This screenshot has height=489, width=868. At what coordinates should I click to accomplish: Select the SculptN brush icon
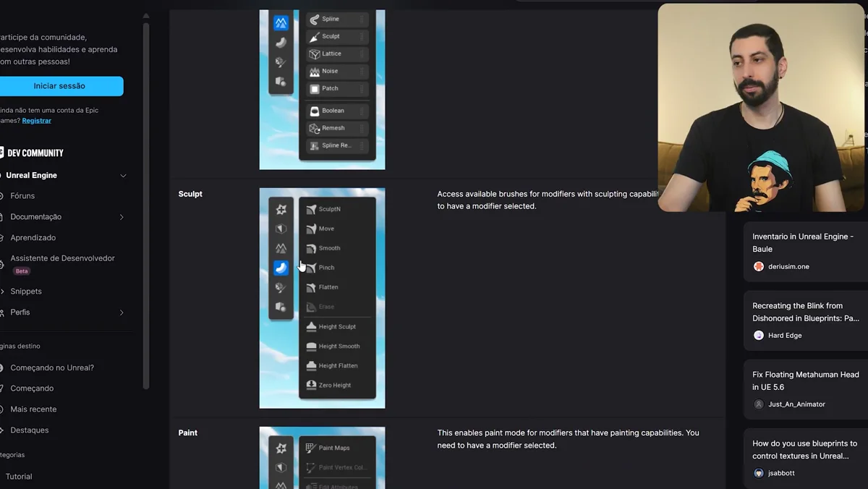pyautogui.click(x=311, y=209)
